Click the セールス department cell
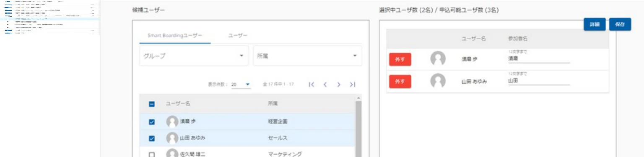 pos(278,138)
